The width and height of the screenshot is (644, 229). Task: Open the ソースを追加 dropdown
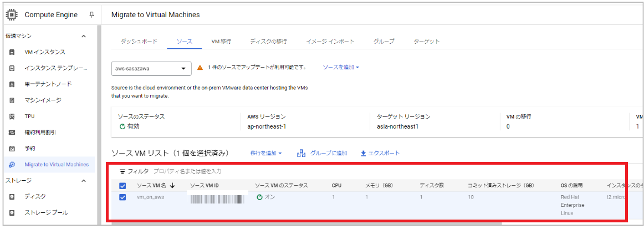[x=341, y=67]
